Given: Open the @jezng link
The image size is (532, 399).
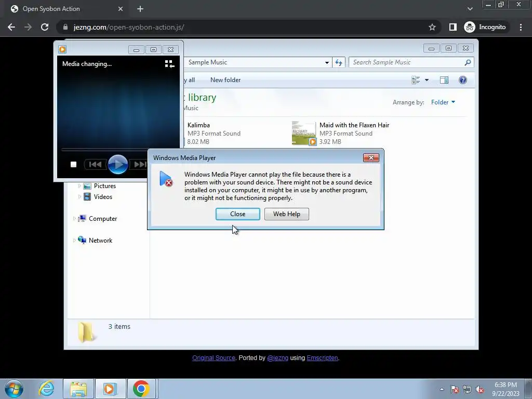Looking at the screenshot, I should tap(277, 358).
